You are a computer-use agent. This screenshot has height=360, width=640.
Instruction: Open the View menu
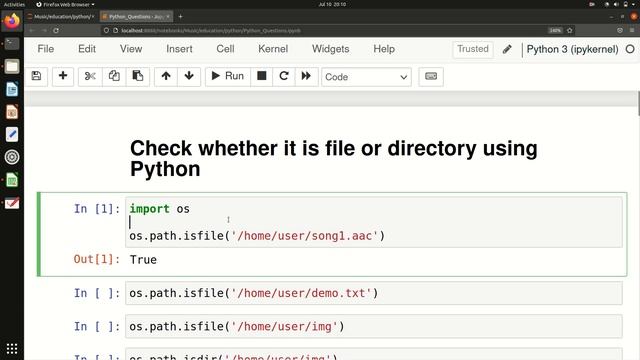(131, 49)
